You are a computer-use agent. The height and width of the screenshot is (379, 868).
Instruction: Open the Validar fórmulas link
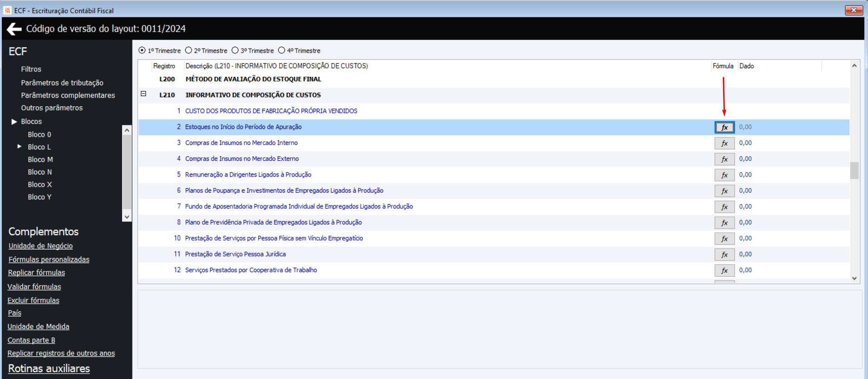coord(34,287)
